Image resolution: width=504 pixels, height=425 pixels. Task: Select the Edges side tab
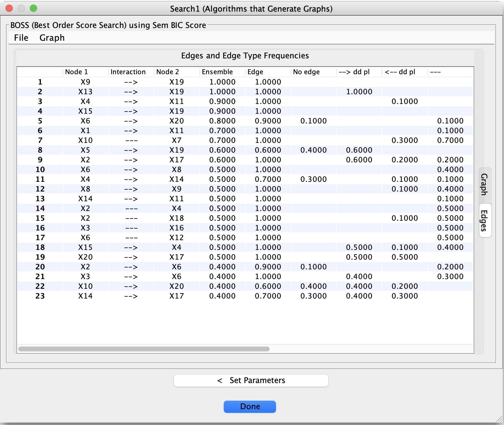(485, 220)
